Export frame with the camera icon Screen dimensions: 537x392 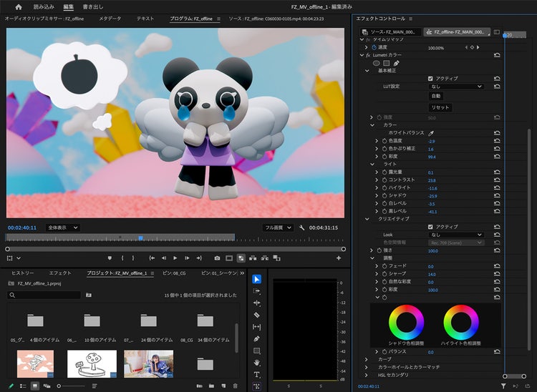(x=217, y=258)
